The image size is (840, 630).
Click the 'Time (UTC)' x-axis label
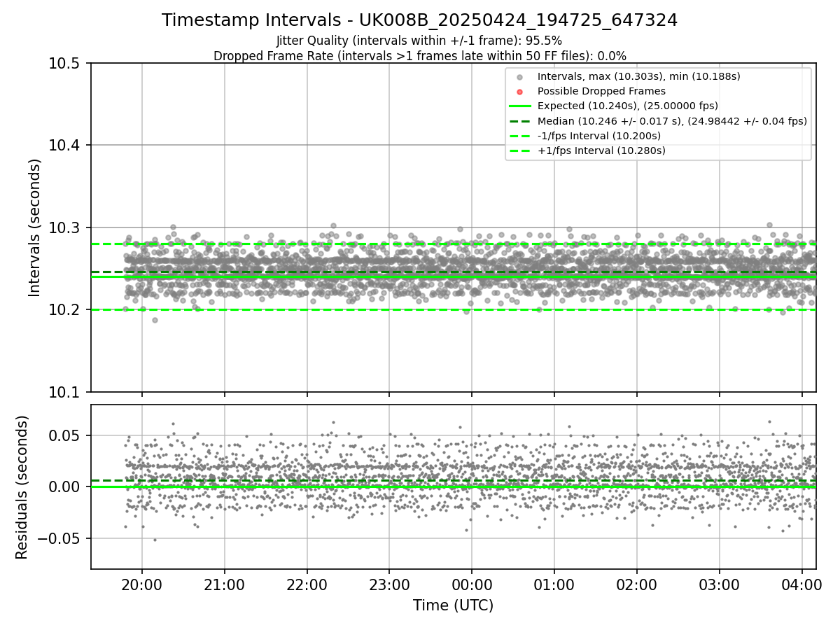[x=453, y=605]
